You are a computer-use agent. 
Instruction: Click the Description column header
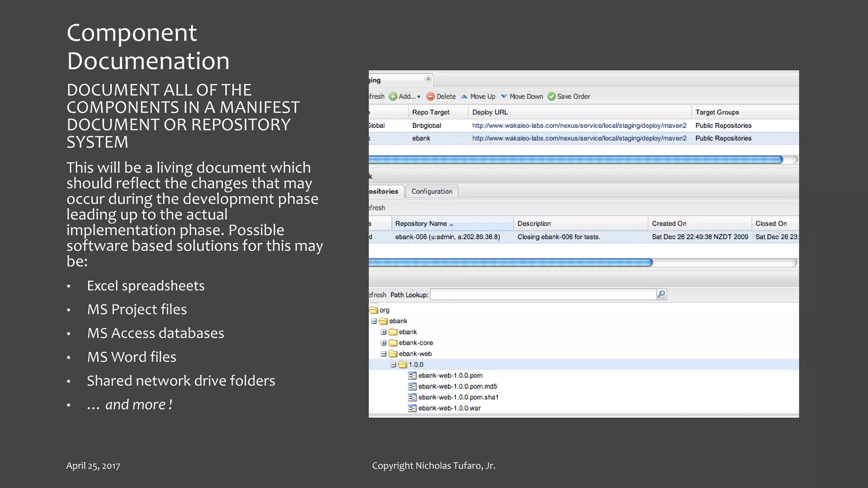coord(581,223)
